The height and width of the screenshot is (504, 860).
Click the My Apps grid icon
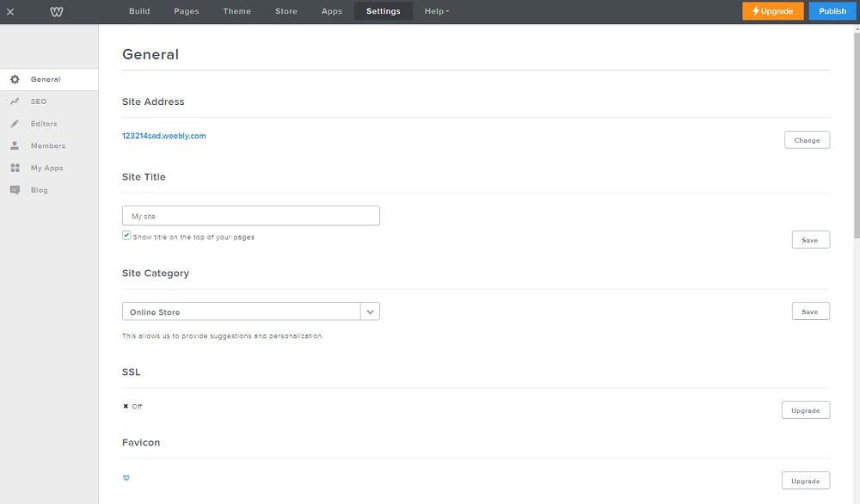(15, 169)
